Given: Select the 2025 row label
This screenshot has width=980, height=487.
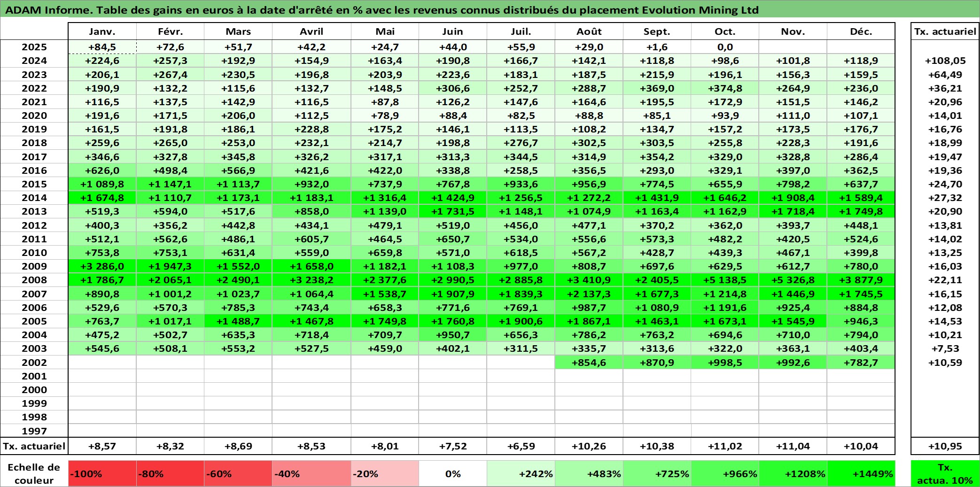Looking at the screenshot, I should 34,47.
